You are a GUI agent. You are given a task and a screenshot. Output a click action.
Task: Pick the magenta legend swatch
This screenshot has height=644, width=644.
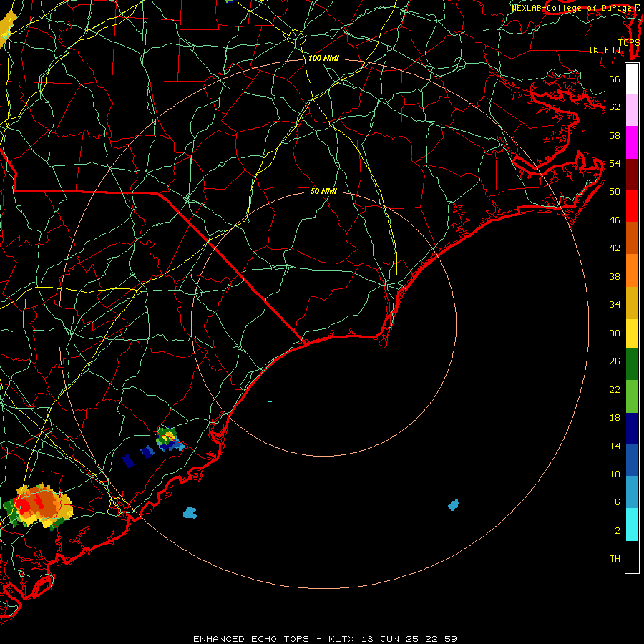pyautogui.click(x=632, y=142)
